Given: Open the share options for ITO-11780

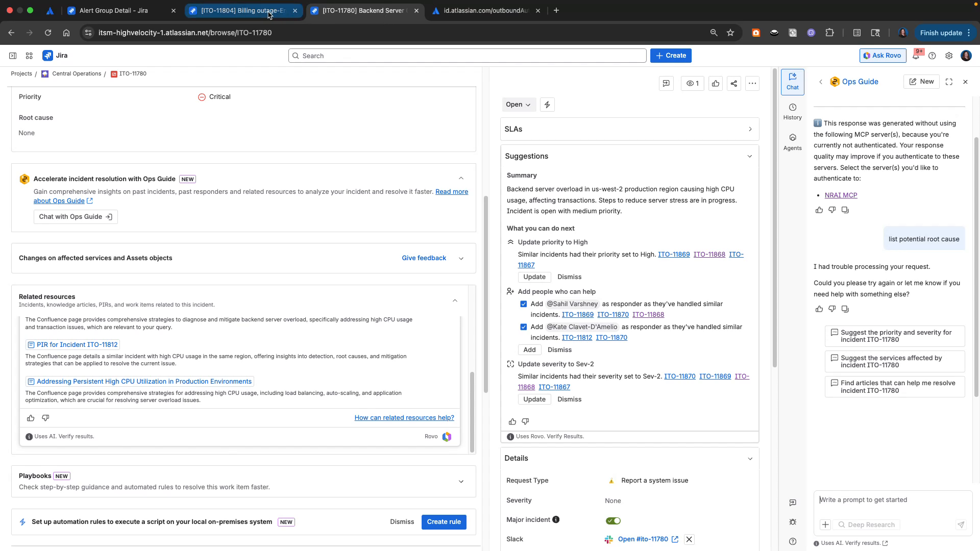Looking at the screenshot, I should coord(733,83).
